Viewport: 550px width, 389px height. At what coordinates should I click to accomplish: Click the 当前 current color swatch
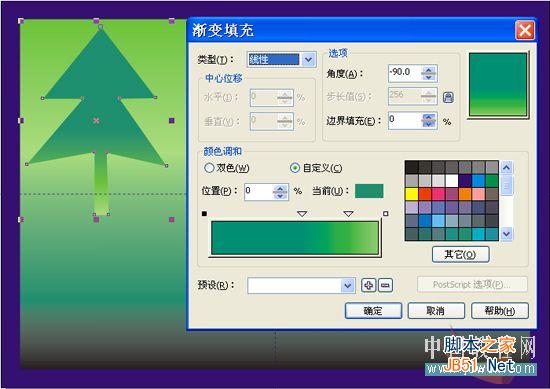pyautogui.click(x=369, y=191)
